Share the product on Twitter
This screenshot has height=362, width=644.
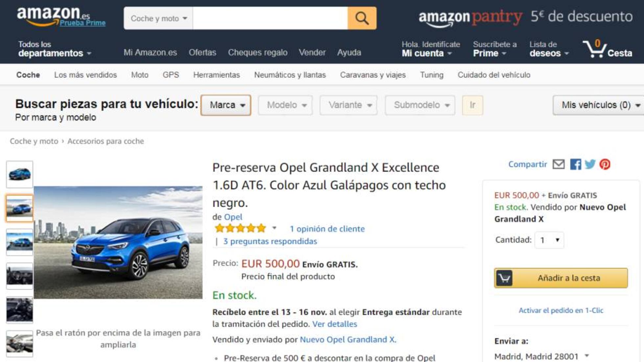[590, 164]
